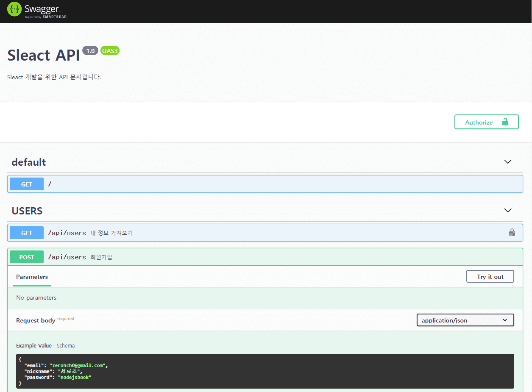Click the example JSON code block

(x=265, y=371)
